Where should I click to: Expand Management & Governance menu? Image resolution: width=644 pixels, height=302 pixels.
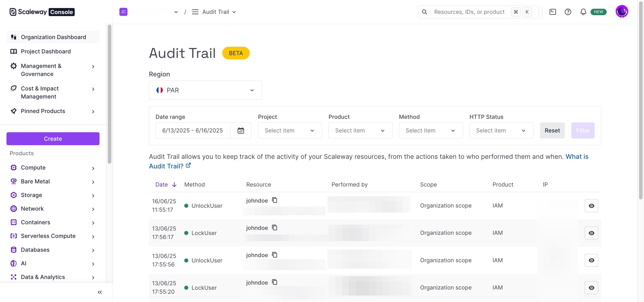coord(53,70)
